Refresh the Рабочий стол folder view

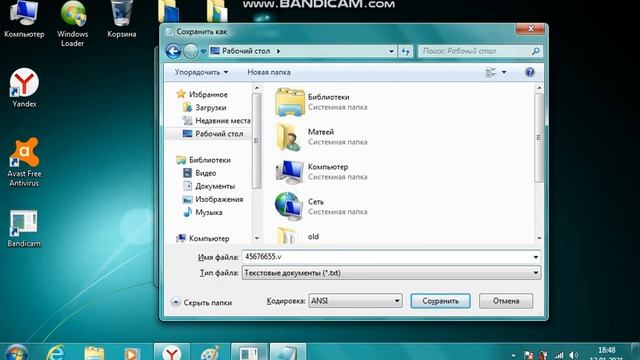pyautogui.click(x=405, y=51)
